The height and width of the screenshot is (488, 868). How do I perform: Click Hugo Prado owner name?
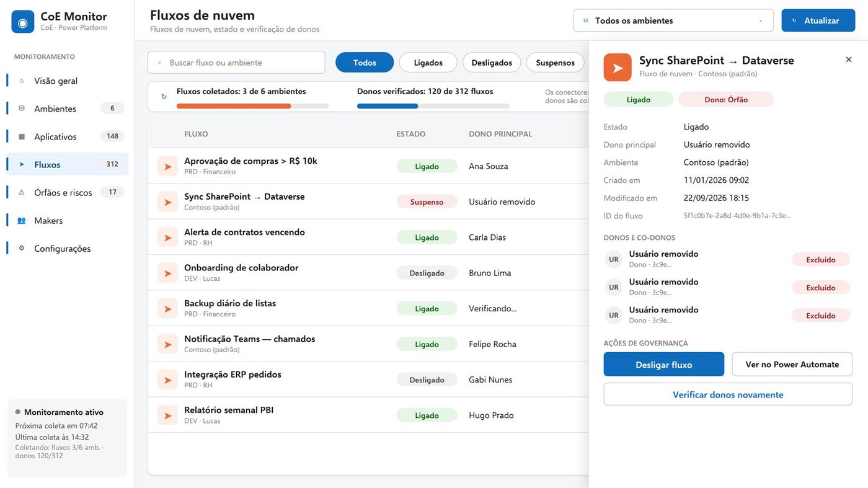pyautogui.click(x=491, y=415)
